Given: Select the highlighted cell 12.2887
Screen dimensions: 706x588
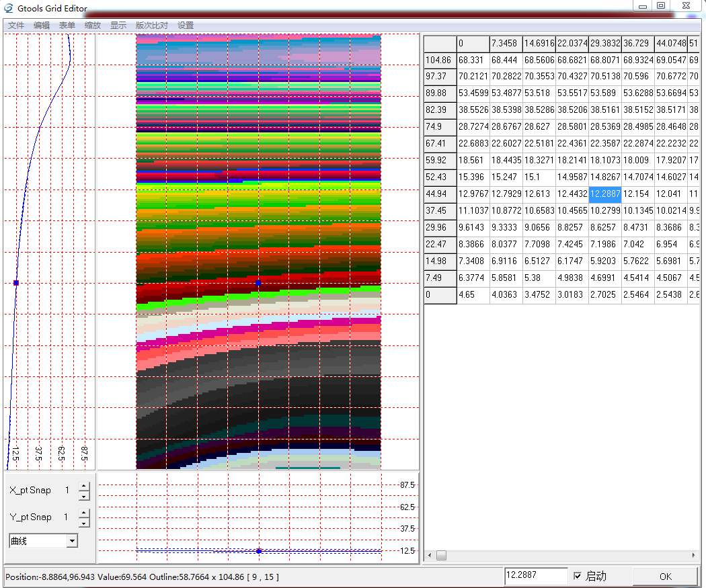Looking at the screenshot, I should (x=604, y=194).
